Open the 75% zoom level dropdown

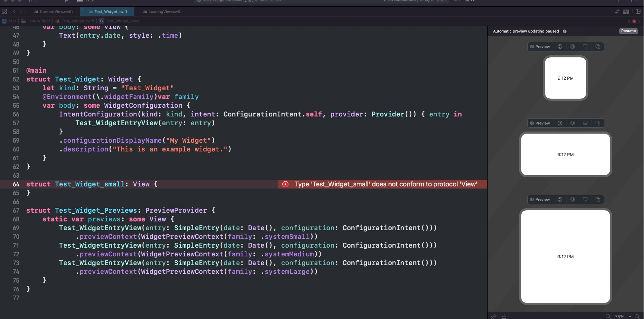pyautogui.click(x=623, y=316)
